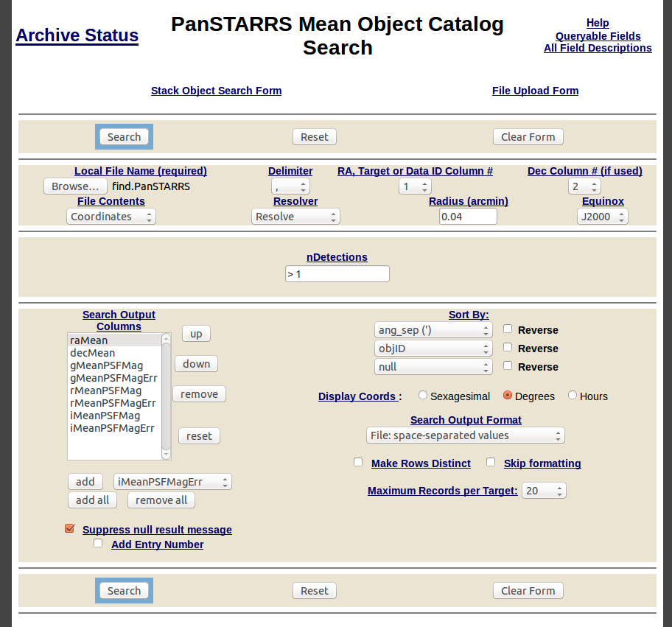The height and width of the screenshot is (627, 672).
Task: Click the remove column button
Action: click(x=199, y=394)
